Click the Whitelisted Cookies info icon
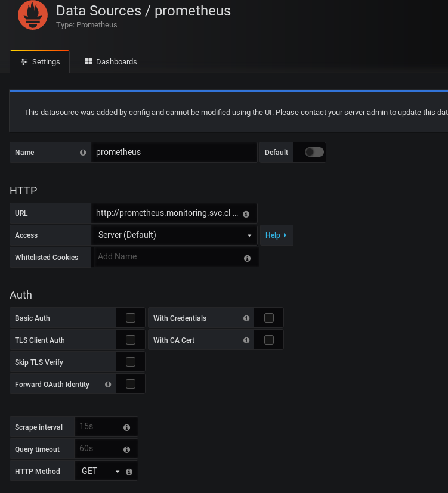448x493 pixels. tap(248, 258)
